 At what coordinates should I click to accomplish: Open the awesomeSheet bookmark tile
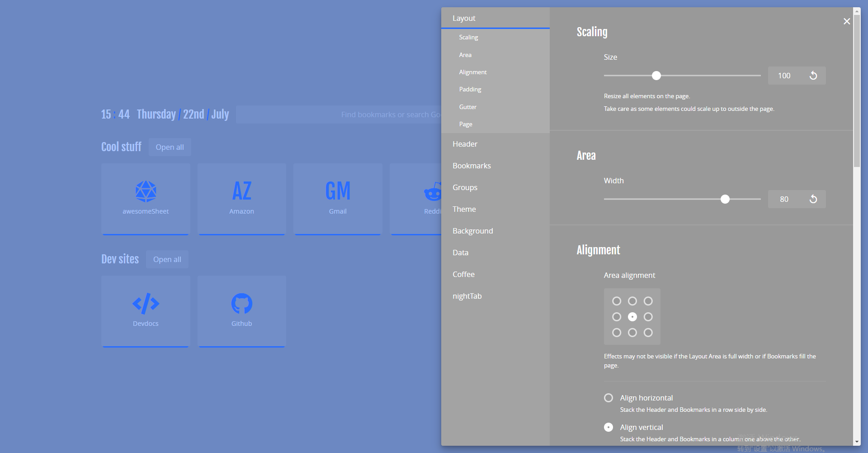(x=146, y=199)
